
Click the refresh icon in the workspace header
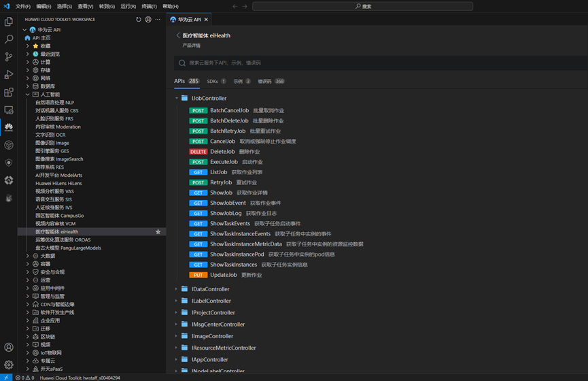click(x=139, y=20)
